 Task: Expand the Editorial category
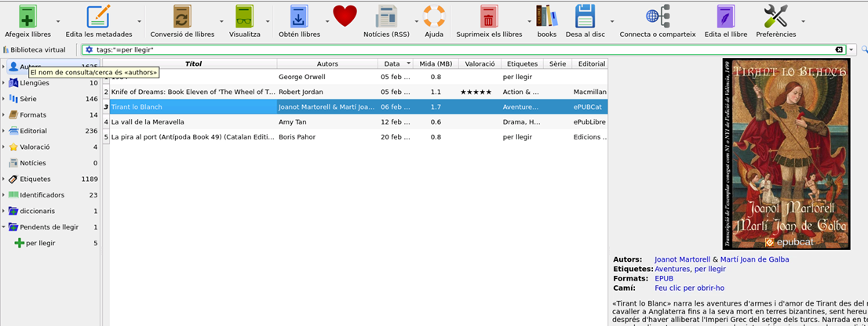[x=3, y=131]
